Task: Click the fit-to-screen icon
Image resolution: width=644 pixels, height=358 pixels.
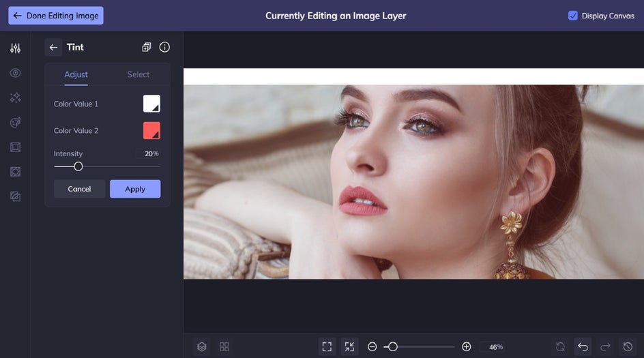Action: point(327,347)
